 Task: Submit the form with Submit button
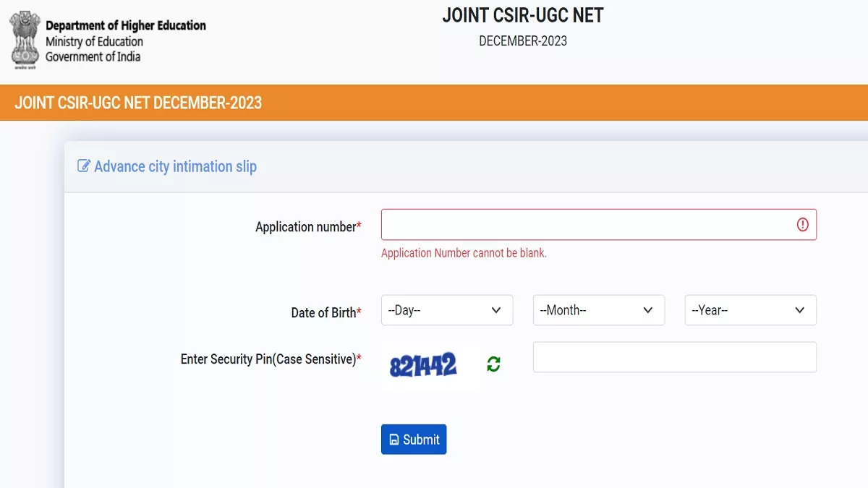coord(414,440)
